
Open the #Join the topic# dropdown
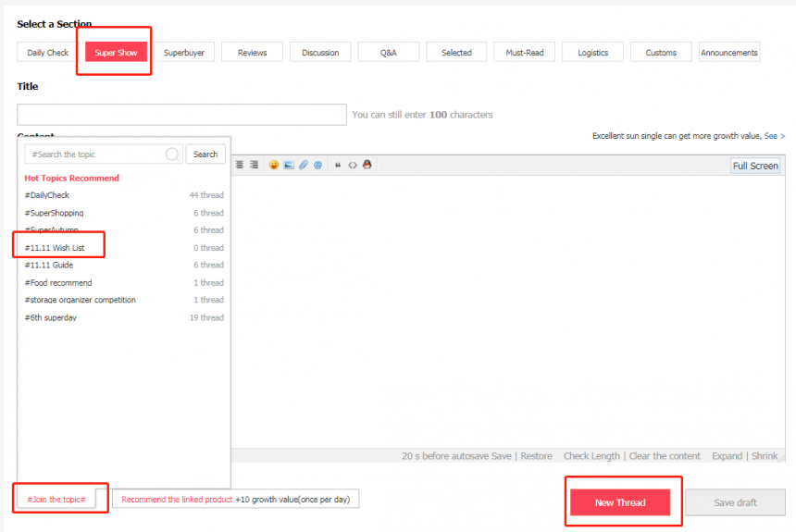[x=56, y=500]
